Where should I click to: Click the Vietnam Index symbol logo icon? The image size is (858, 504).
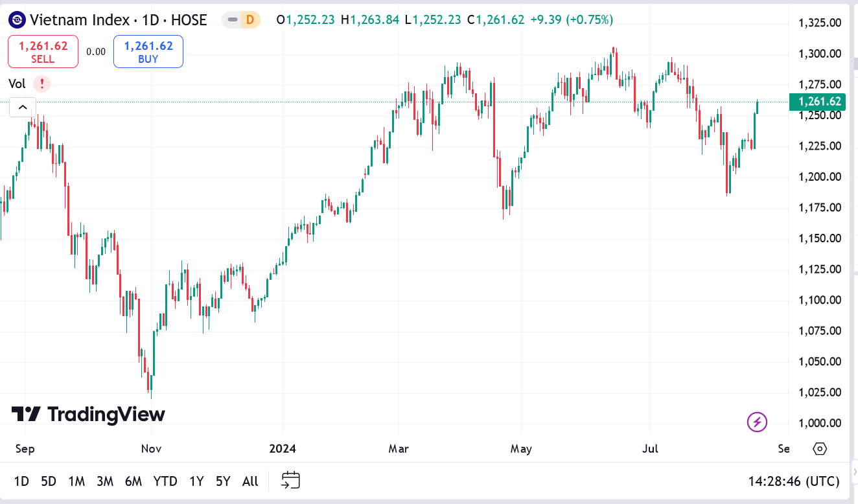[17, 20]
